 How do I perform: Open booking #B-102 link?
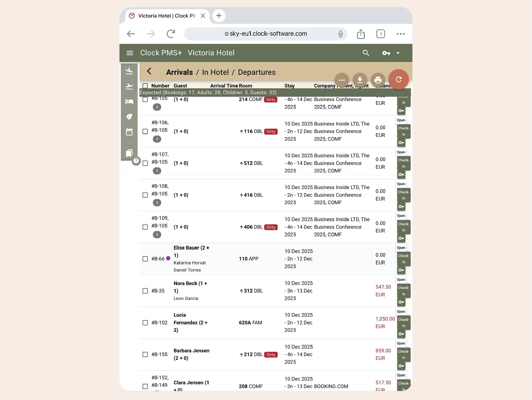159,323
